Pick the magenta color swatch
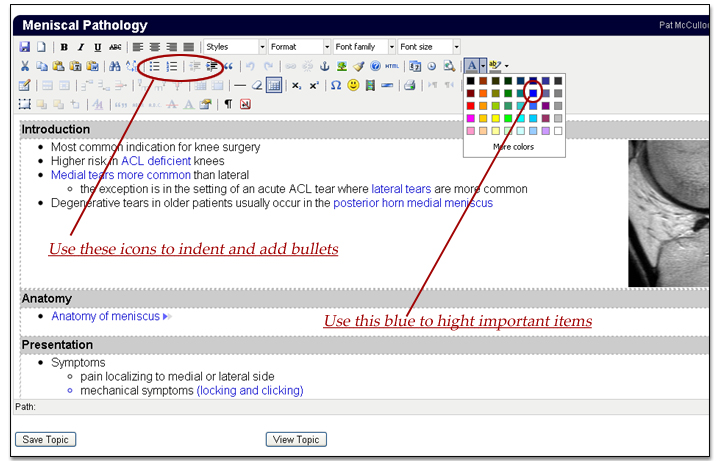Viewport: 720px width, 461px height. click(471, 118)
